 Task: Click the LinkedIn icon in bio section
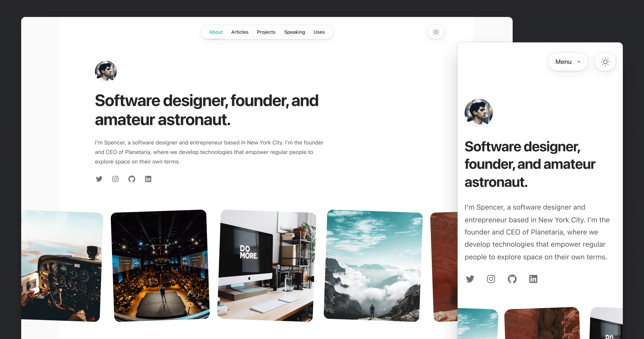pyautogui.click(x=148, y=179)
